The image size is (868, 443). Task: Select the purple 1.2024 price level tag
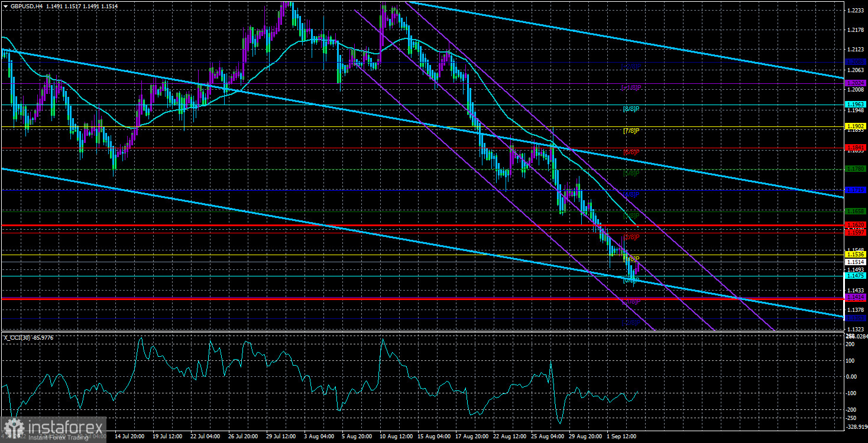click(x=856, y=83)
